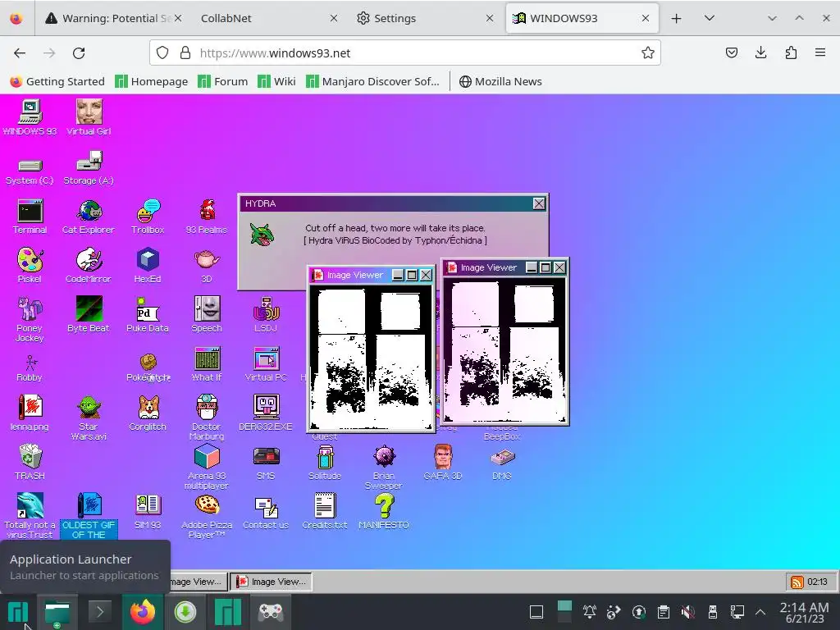Launch Poney Jockey

pyautogui.click(x=30, y=319)
